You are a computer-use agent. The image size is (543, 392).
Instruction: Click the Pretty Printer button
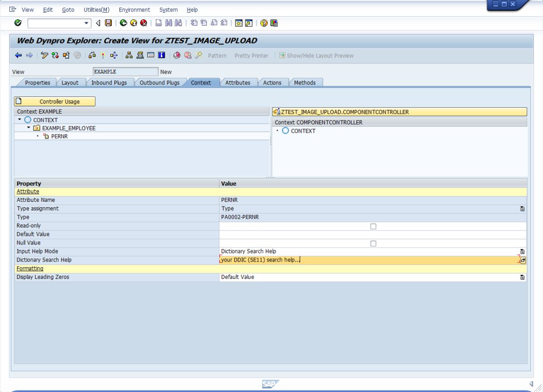click(x=251, y=56)
